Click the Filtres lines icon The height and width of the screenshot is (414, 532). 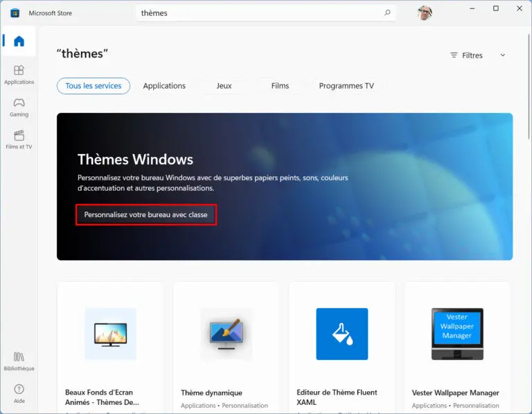click(454, 55)
